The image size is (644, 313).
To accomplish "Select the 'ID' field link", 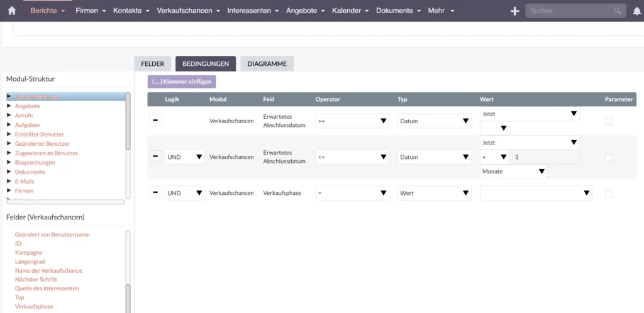I will 18,244.
